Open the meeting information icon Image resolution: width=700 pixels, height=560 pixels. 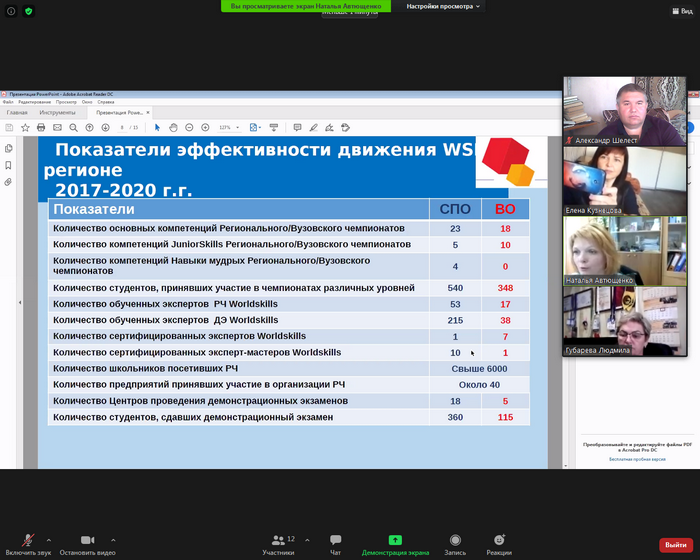10,11
